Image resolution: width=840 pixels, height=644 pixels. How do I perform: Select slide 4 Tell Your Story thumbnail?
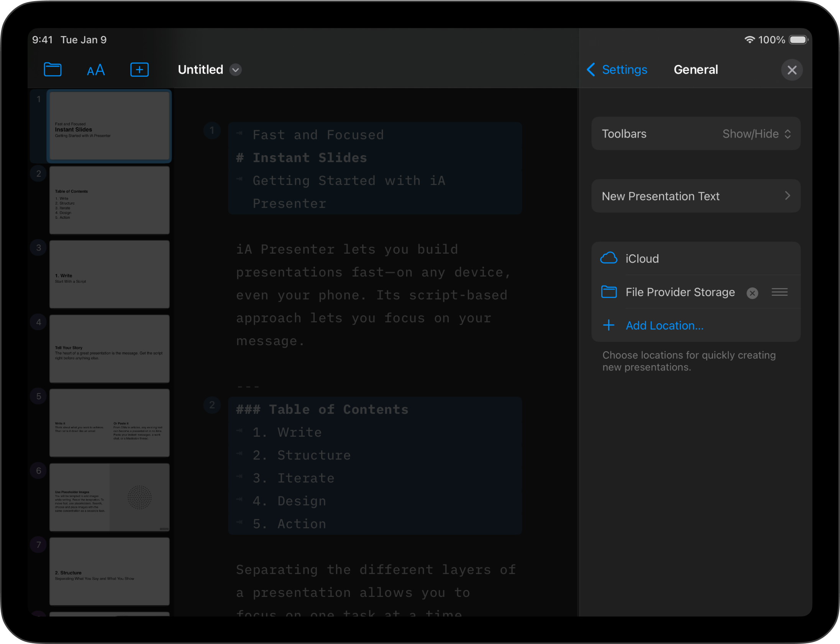(109, 349)
